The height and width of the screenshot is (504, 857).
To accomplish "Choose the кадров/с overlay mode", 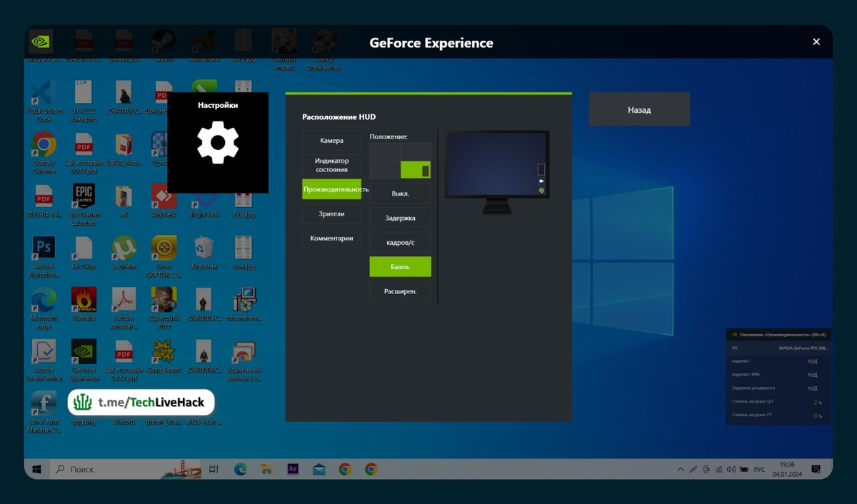I will (x=400, y=242).
